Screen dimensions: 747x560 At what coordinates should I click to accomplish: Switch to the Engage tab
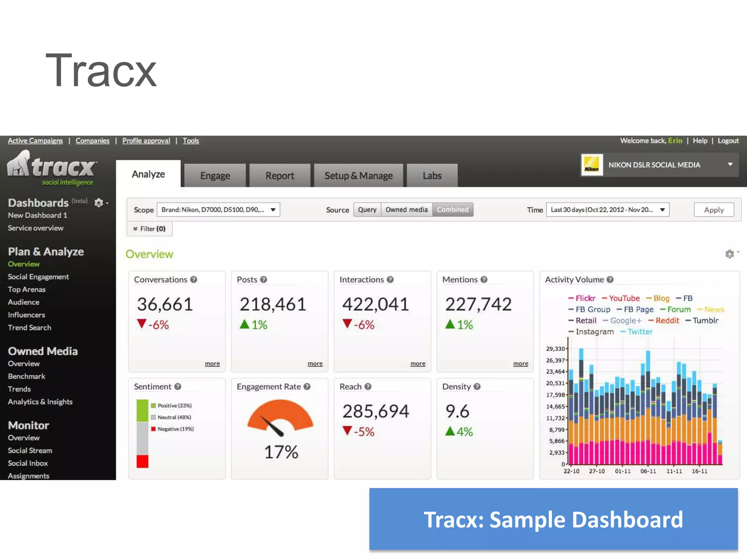click(215, 176)
